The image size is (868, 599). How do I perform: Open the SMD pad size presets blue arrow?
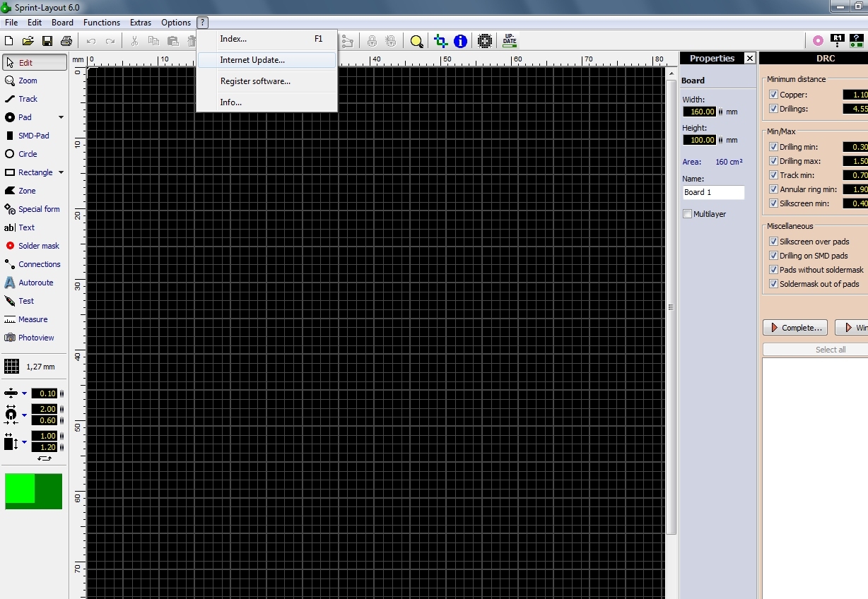coord(24,442)
